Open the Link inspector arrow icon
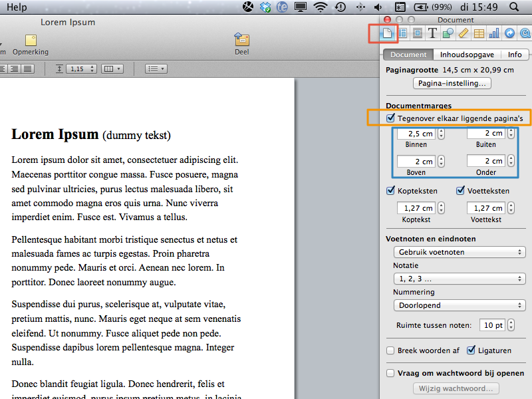Image resolution: width=532 pixels, height=399 pixels. pyautogui.click(x=509, y=33)
